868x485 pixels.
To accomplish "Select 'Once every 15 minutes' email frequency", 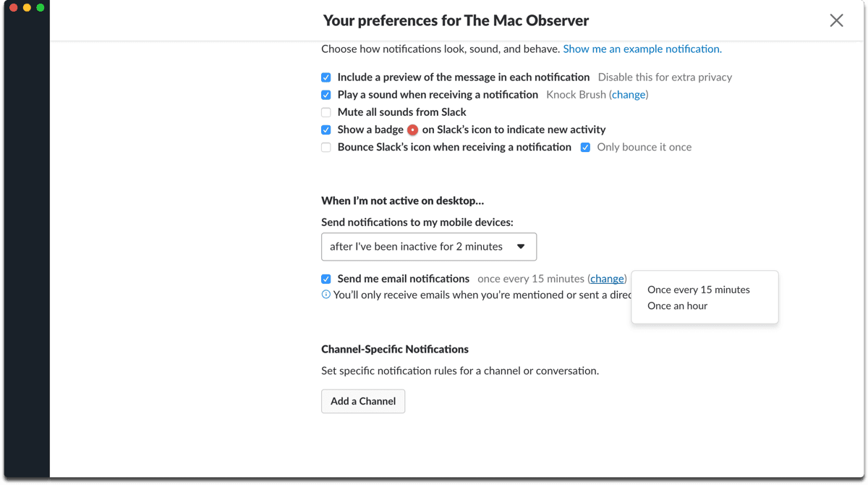I will pyautogui.click(x=697, y=289).
